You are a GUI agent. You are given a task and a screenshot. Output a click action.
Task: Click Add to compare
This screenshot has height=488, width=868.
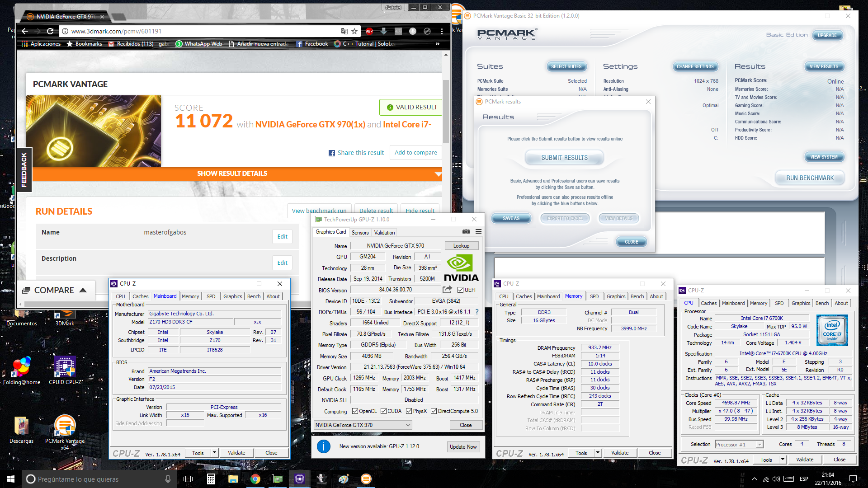tap(416, 153)
